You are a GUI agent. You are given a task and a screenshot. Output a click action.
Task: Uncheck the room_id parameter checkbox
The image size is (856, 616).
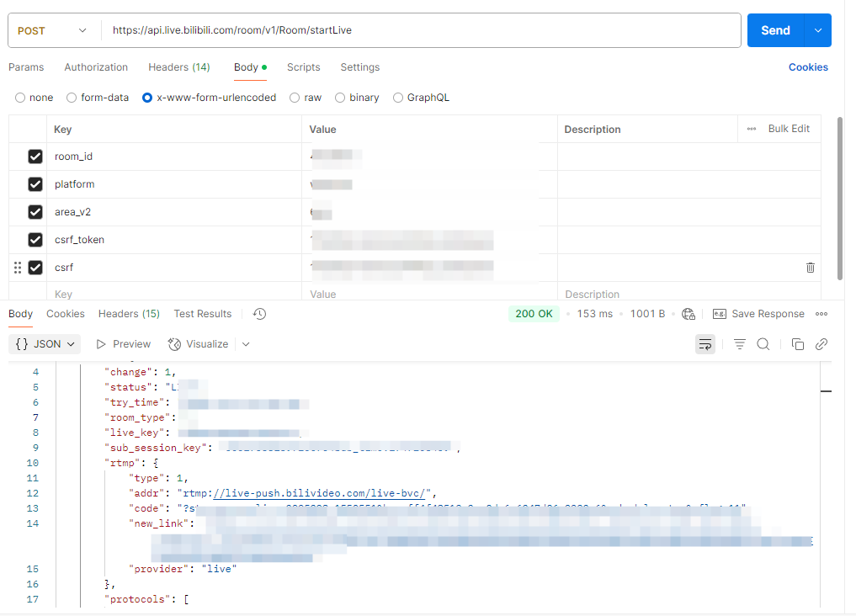[x=35, y=157]
